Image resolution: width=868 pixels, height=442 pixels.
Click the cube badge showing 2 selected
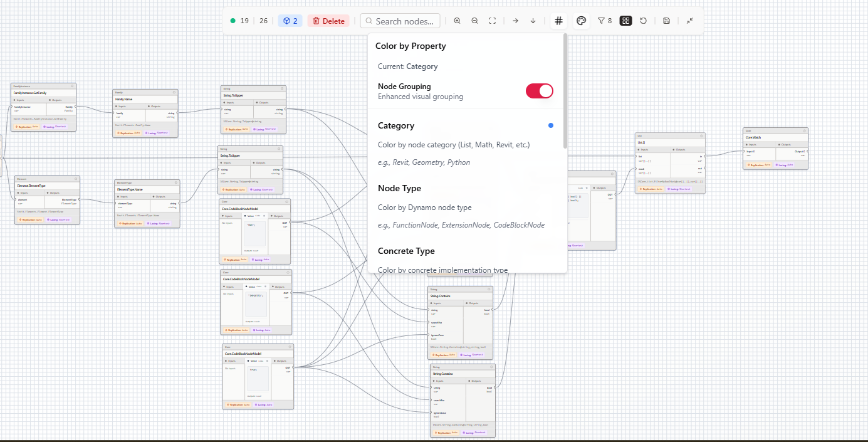click(290, 21)
